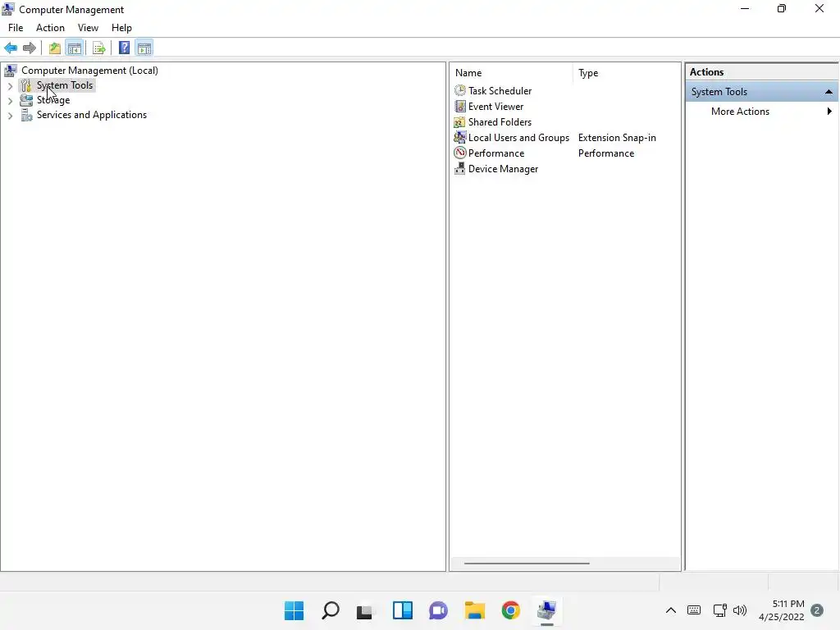Open File Explorer from the taskbar

coord(475,610)
